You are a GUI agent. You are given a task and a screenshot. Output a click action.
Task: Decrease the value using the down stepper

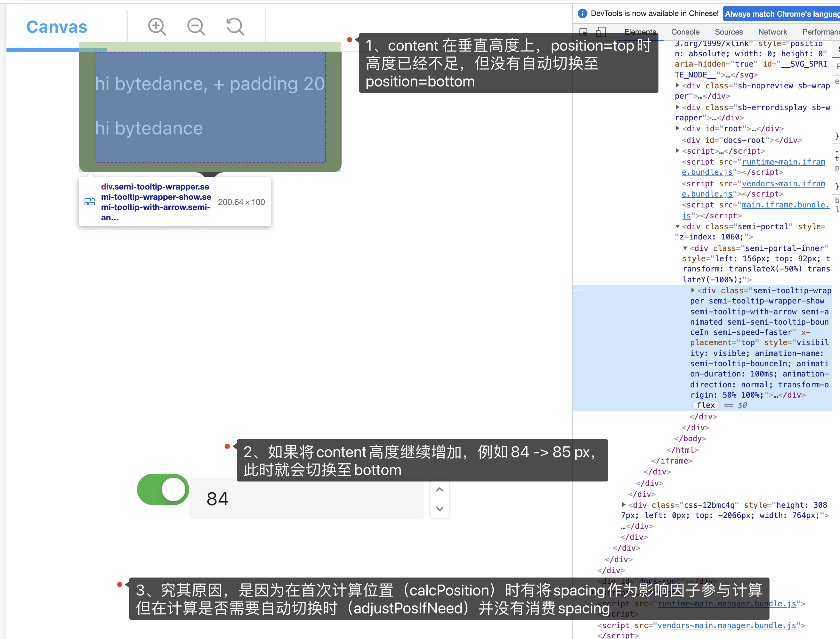tap(440, 508)
